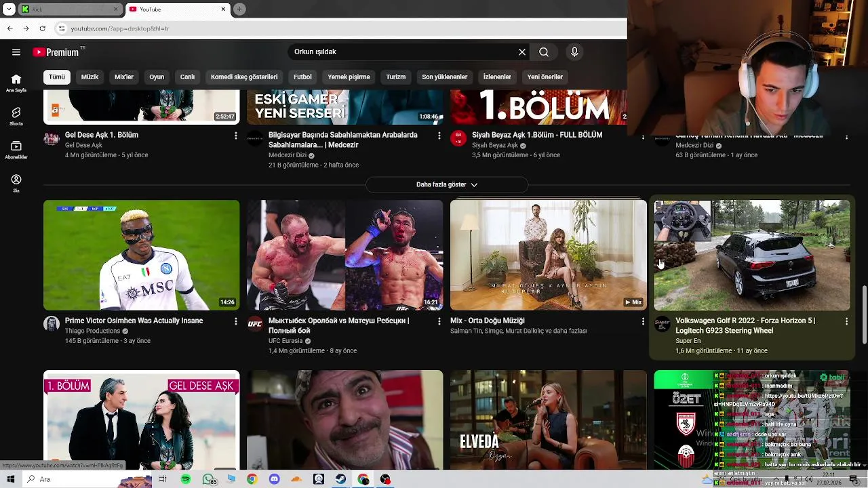Open the tab search dropdown arrow
The width and height of the screenshot is (868, 488).
click(x=9, y=9)
